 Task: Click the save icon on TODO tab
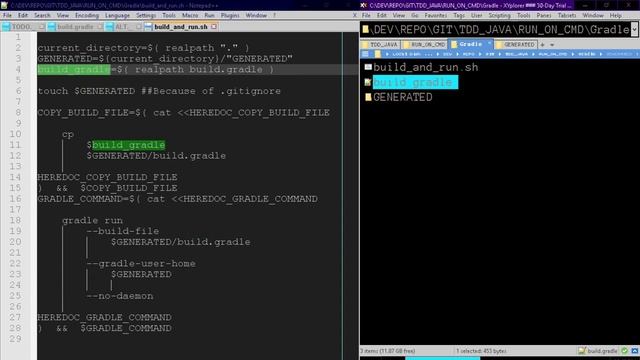pyautogui.click(x=6, y=27)
